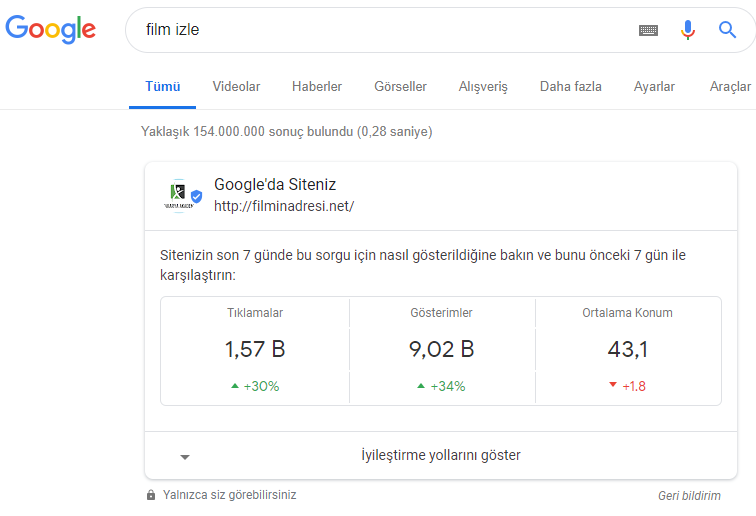Viewport: 756px width, 516px height.
Task: Click the lock icon beside Yalnızca siz görebilirsiniz
Action: (x=151, y=495)
